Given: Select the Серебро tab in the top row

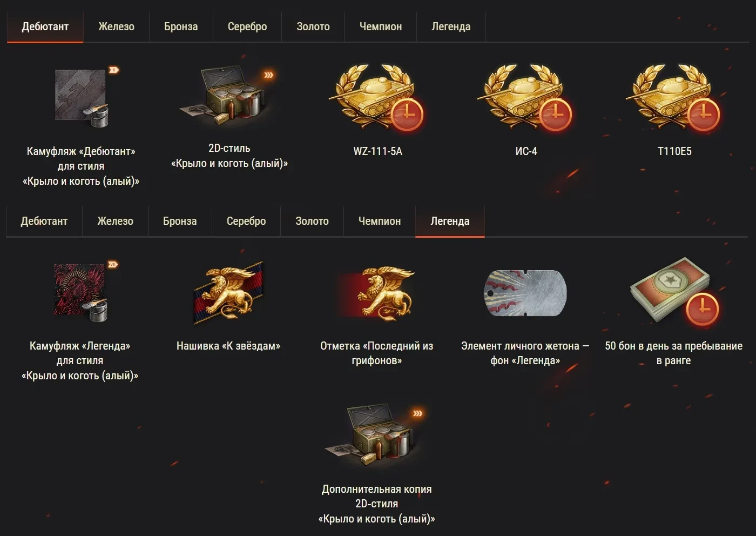Looking at the screenshot, I should click(x=247, y=26).
